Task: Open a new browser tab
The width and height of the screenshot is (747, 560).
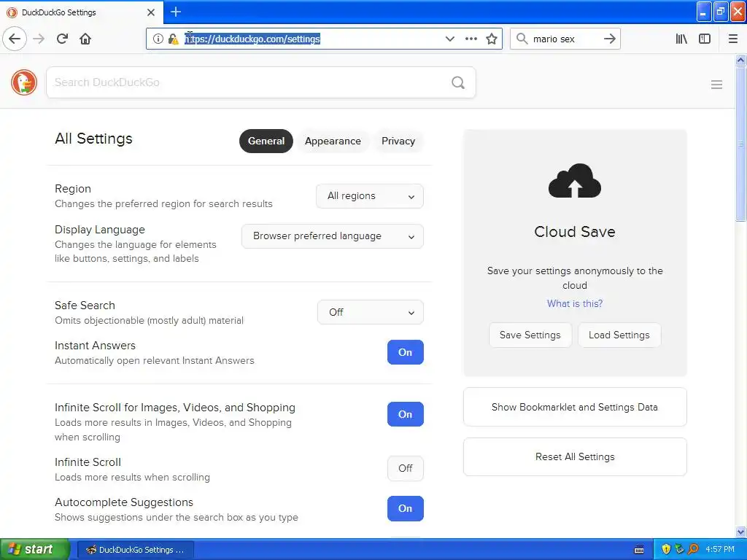Action: pyautogui.click(x=176, y=12)
